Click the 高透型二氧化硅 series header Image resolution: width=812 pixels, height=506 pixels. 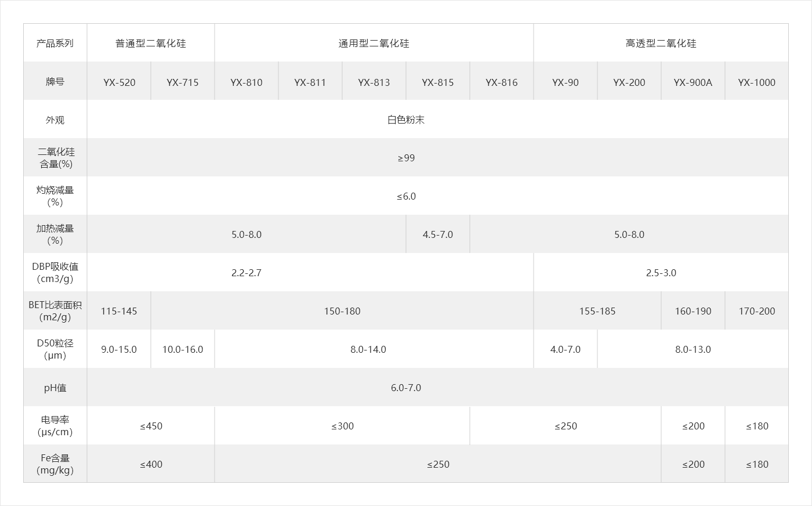661,44
